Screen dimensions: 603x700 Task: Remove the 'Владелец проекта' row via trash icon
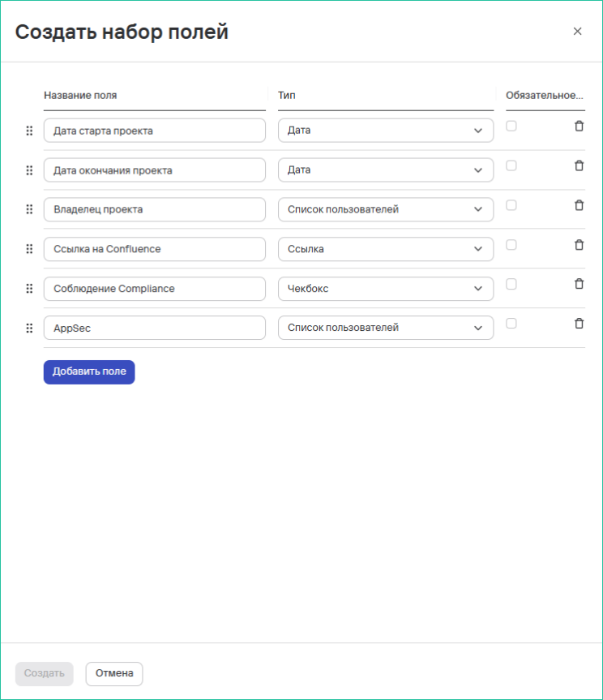(x=579, y=205)
